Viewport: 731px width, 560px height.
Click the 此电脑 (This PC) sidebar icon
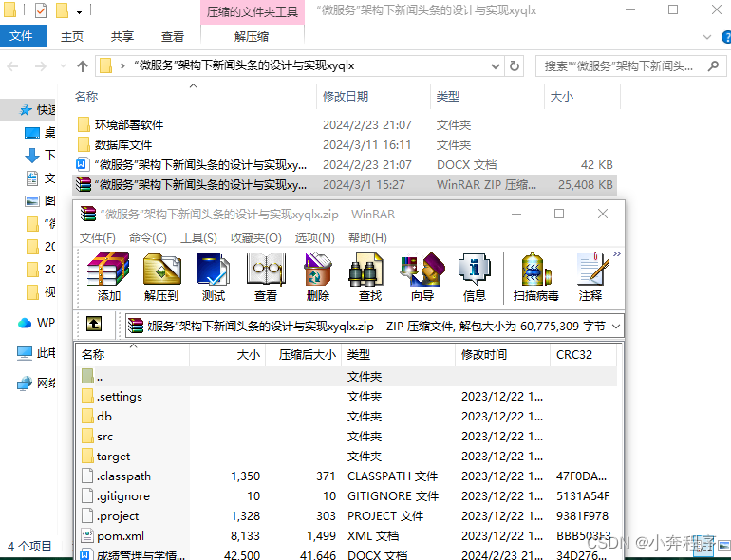[x=25, y=353]
